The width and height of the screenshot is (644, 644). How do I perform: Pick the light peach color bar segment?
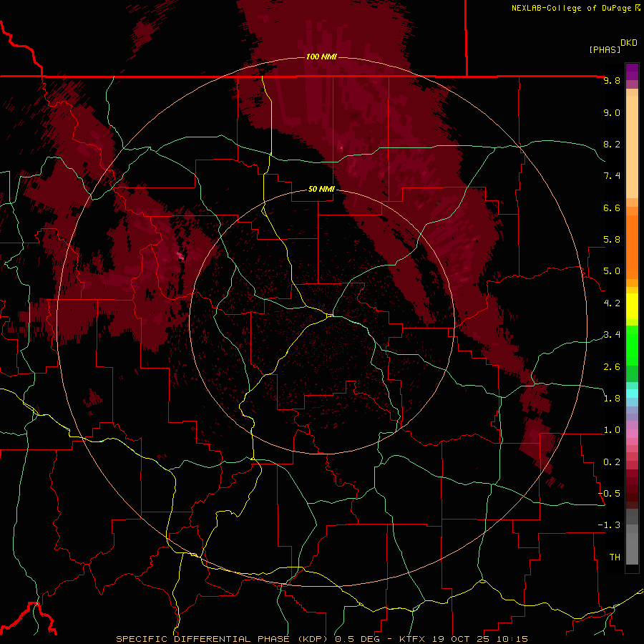pos(632,147)
